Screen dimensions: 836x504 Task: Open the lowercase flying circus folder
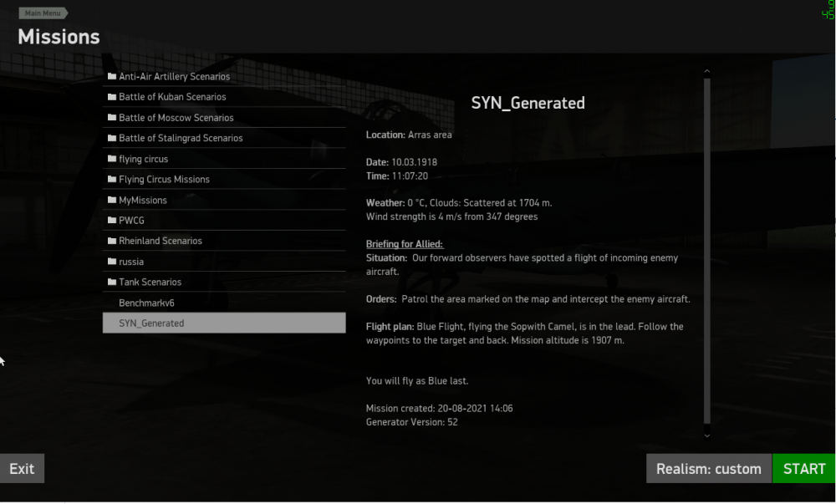[224, 159]
